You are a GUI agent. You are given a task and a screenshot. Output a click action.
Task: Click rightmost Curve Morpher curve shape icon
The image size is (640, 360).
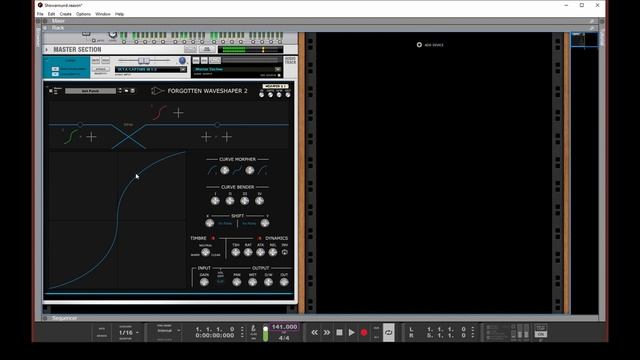[262, 171]
